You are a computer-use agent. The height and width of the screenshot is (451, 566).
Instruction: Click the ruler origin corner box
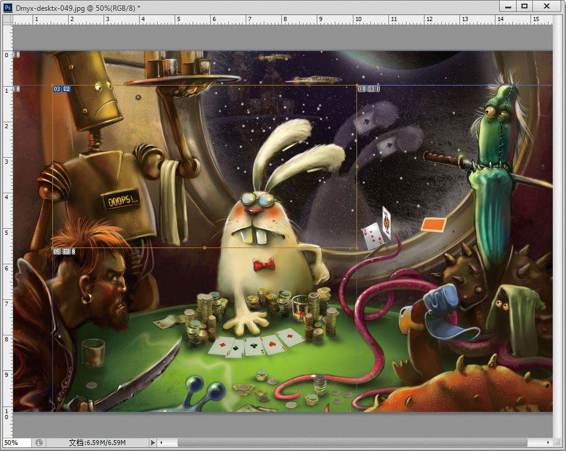click(8, 19)
